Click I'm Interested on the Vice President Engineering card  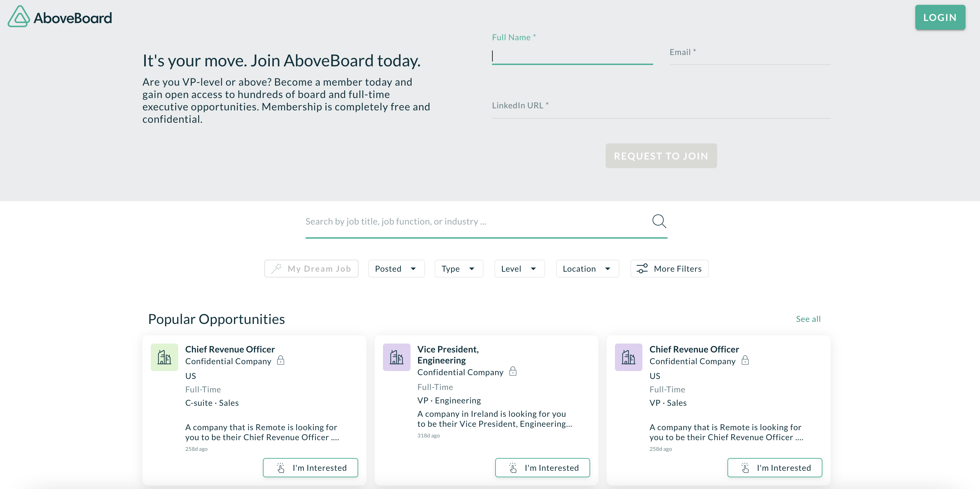click(x=543, y=467)
